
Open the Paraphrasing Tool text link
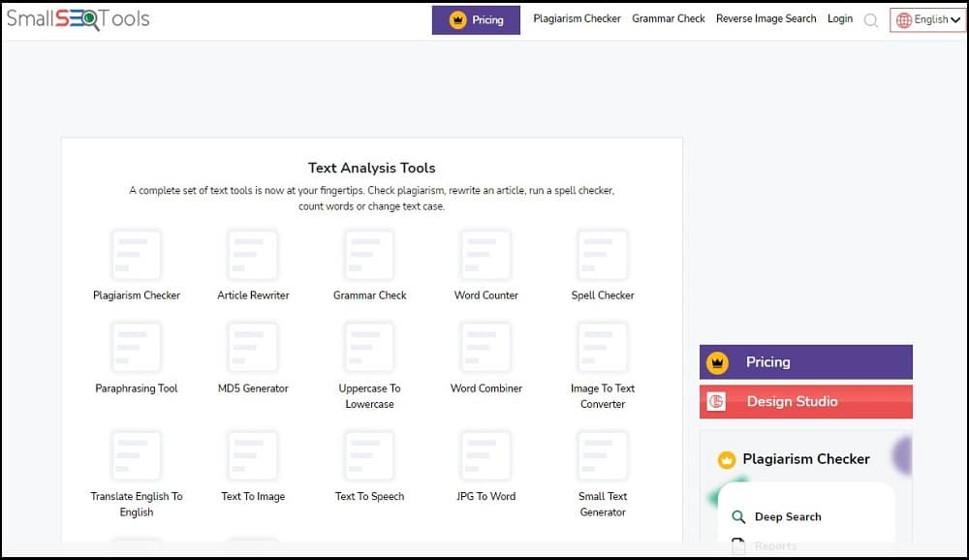click(x=137, y=389)
